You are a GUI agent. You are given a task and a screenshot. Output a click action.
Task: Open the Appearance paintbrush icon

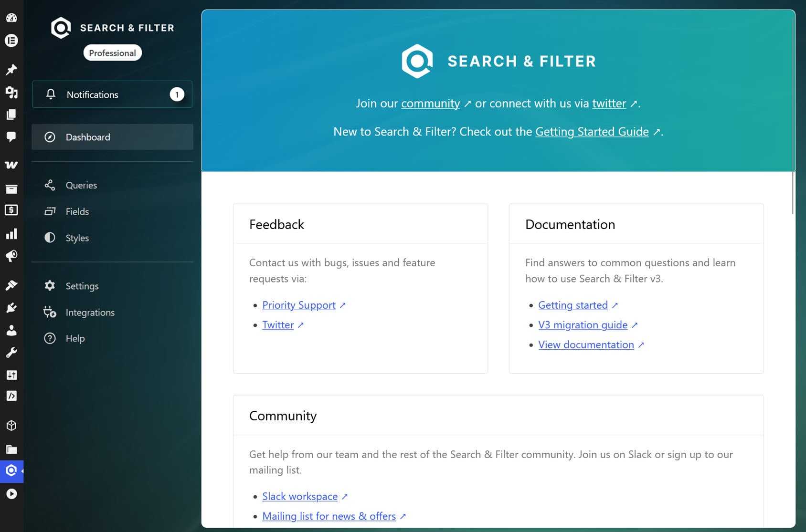[x=11, y=285]
